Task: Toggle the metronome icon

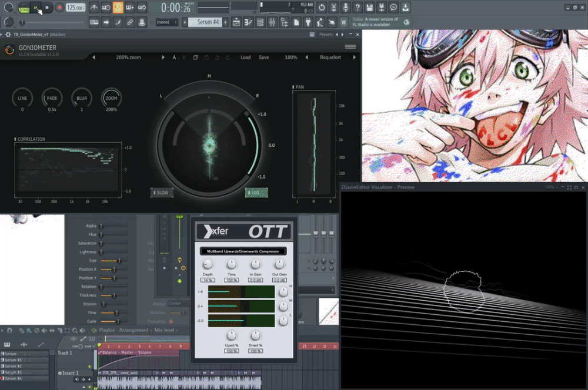Action: [93, 7]
